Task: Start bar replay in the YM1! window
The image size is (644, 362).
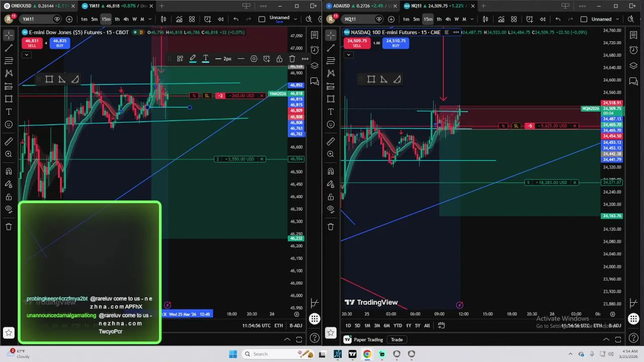Action: pos(220,19)
